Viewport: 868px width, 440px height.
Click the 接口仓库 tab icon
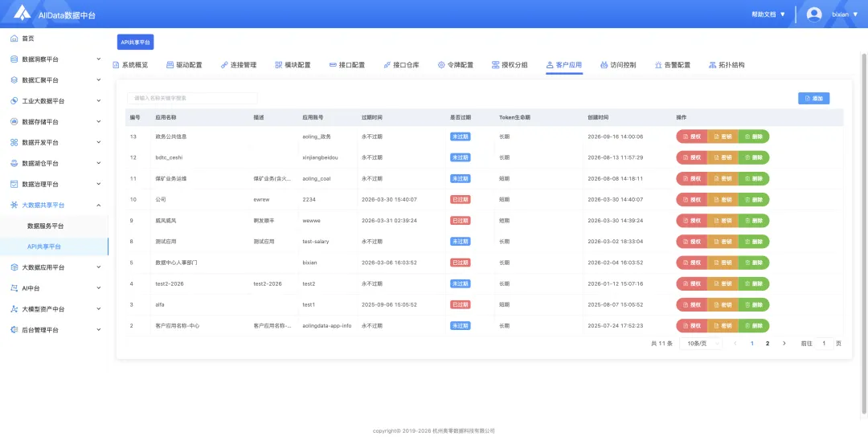(x=387, y=65)
